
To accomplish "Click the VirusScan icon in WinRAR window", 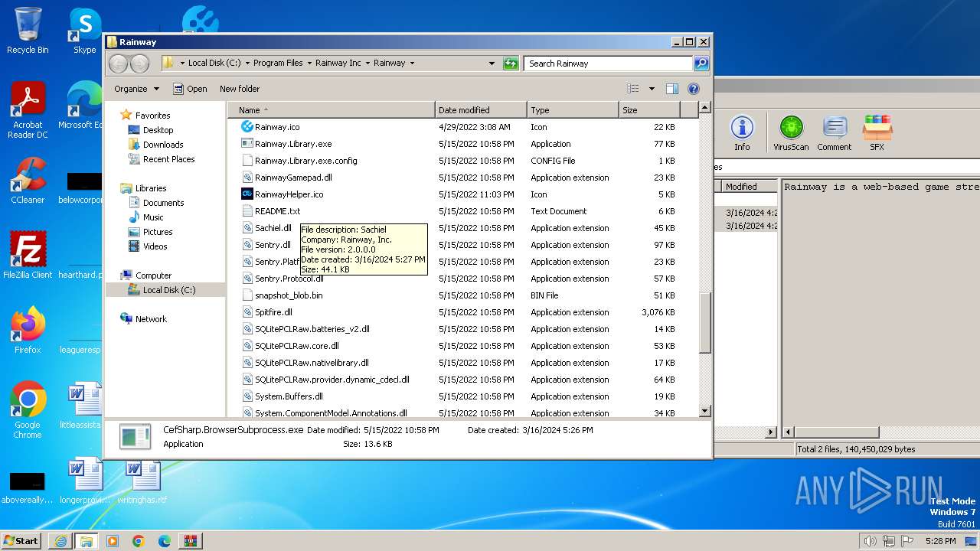I will pyautogui.click(x=791, y=133).
